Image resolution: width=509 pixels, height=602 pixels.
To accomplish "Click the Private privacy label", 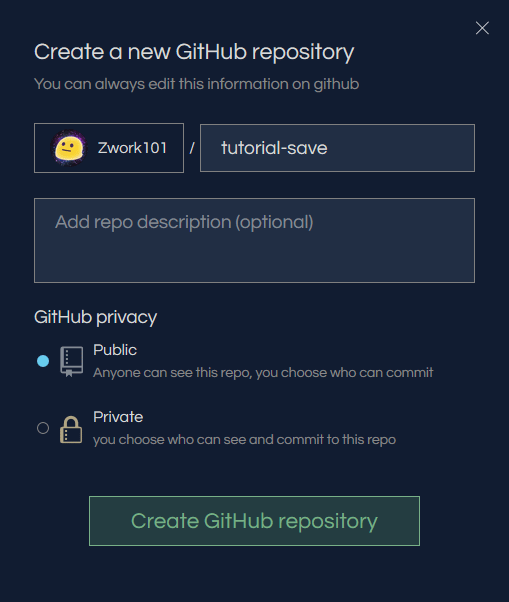I will point(118,417).
